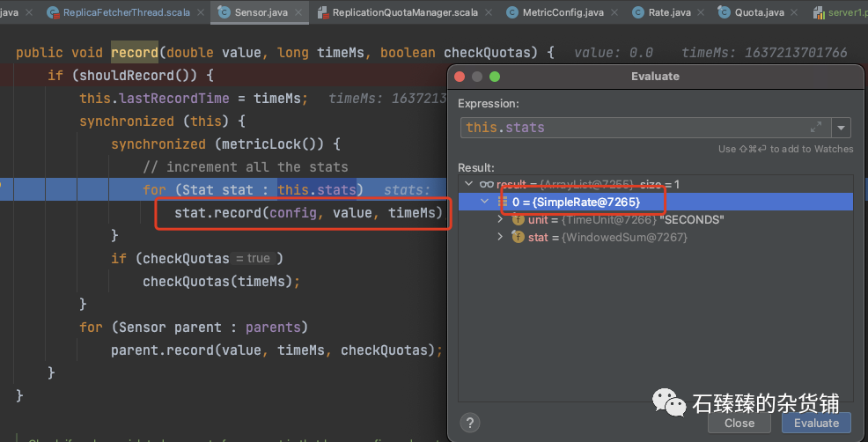This screenshot has width=868, height=442.
Task: Close the Evaluate dialog with red button
Action: [460, 77]
